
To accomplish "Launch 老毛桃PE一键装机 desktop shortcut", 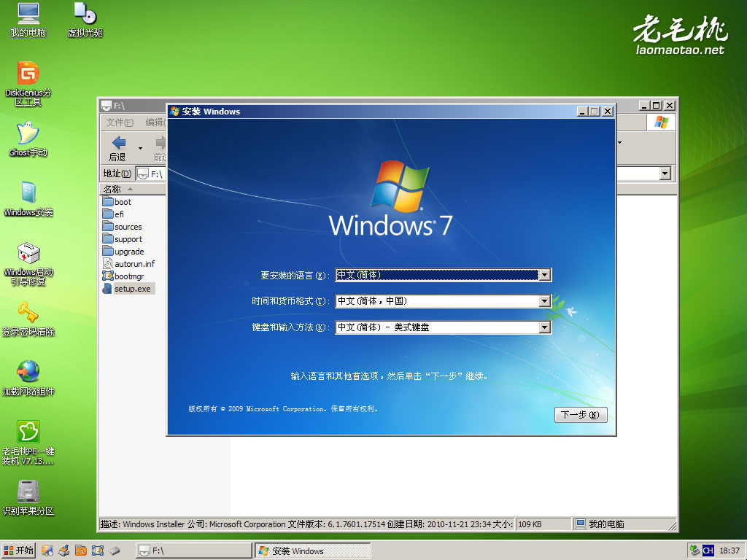I will [x=28, y=443].
